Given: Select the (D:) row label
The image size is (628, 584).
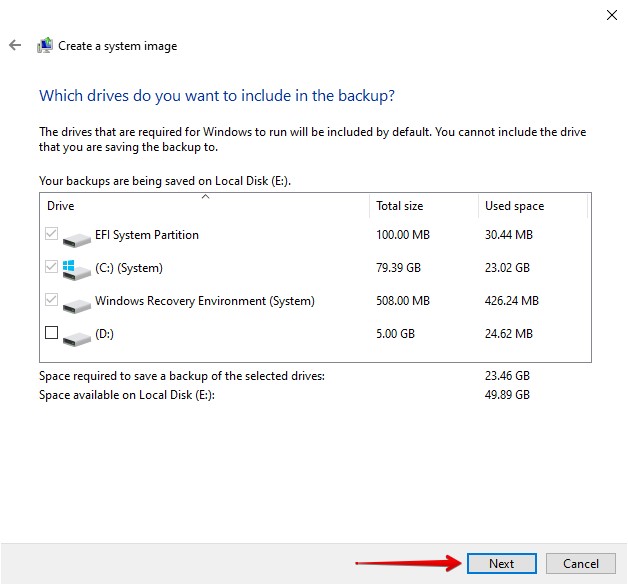Looking at the screenshot, I should point(105,334).
